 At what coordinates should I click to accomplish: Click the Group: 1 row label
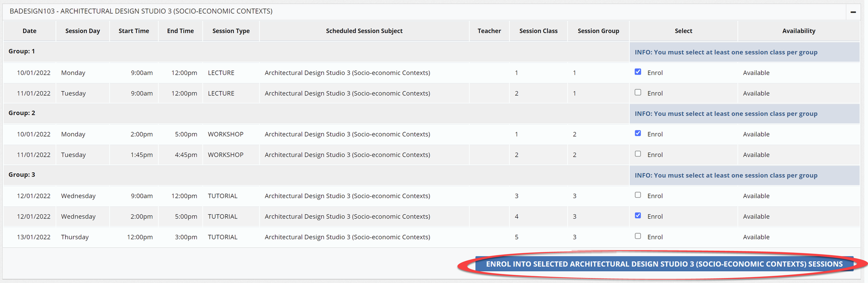[22, 51]
